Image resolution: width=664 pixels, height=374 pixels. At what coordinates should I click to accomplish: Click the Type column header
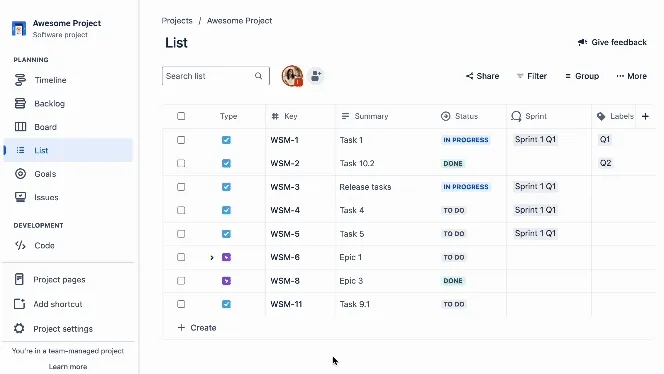[228, 116]
